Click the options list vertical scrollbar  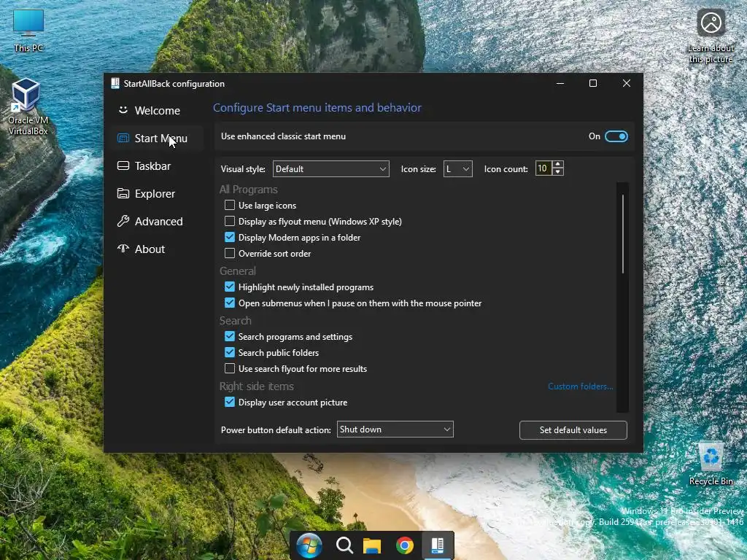coord(623,233)
